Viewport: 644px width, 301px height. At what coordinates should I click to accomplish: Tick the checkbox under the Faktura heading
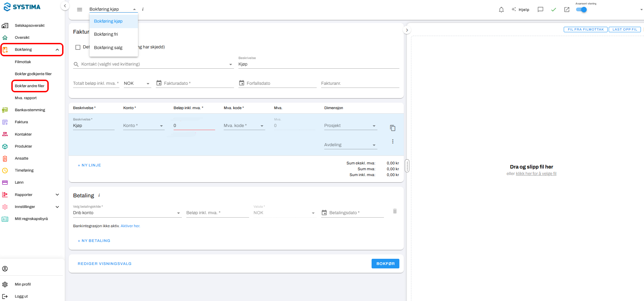[78, 47]
